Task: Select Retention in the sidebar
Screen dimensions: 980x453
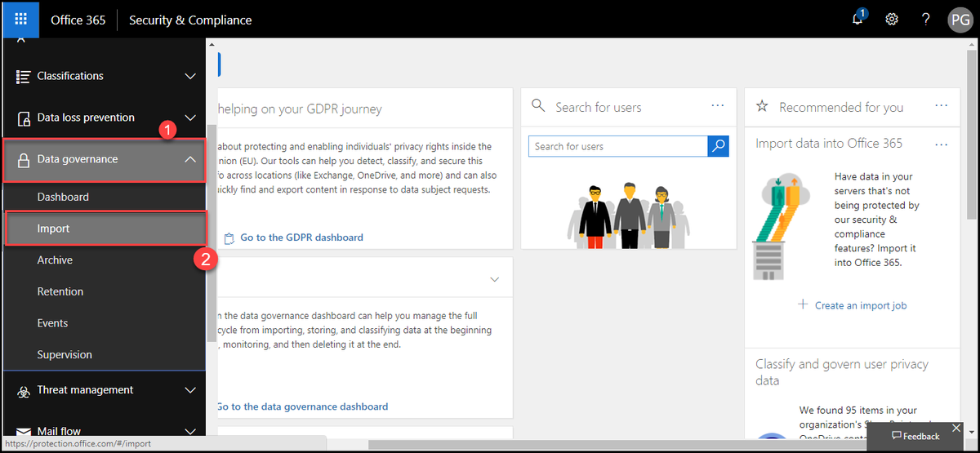Action: 60,291
